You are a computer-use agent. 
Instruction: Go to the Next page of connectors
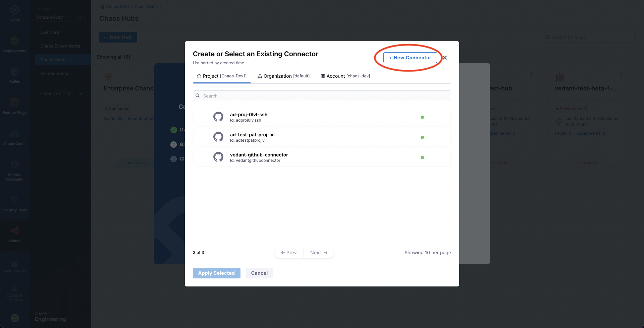click(319, 253)
